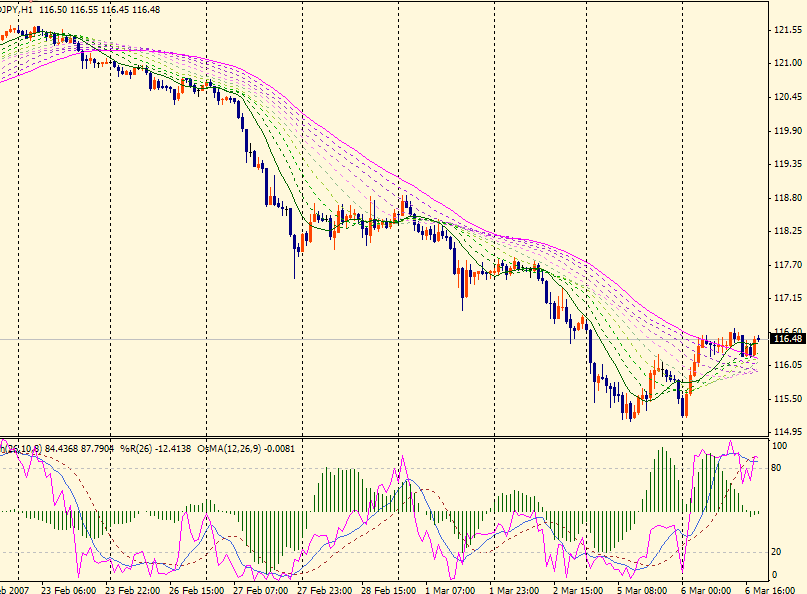Click the 116.48 current price label

coord(789,340)
